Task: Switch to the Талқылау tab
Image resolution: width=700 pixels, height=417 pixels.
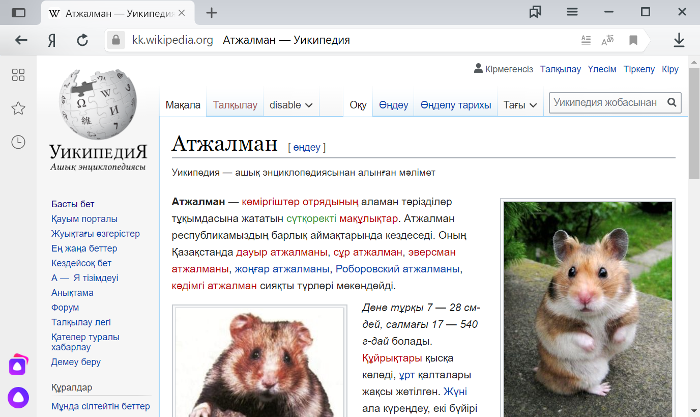Action: point(235,105)
